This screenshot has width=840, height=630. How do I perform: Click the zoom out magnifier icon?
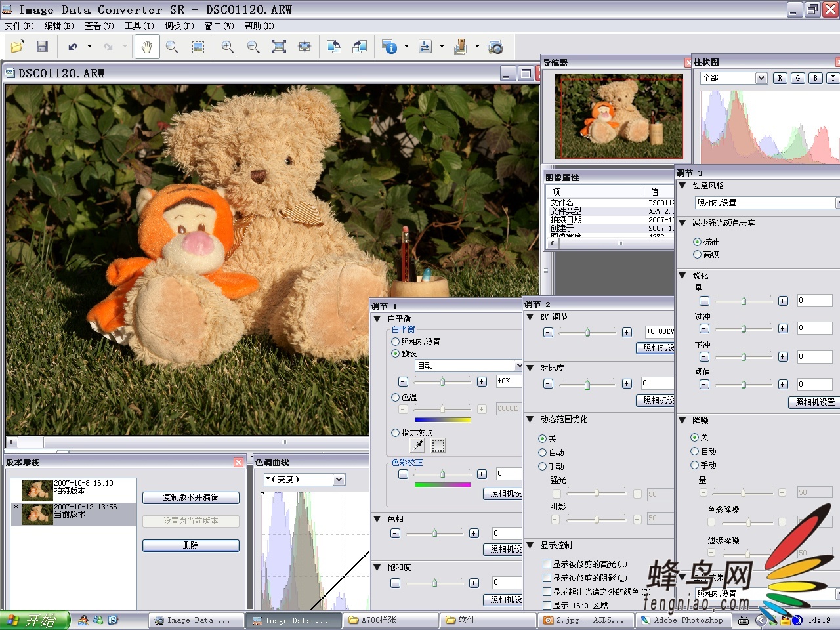[x=253, y=47]
